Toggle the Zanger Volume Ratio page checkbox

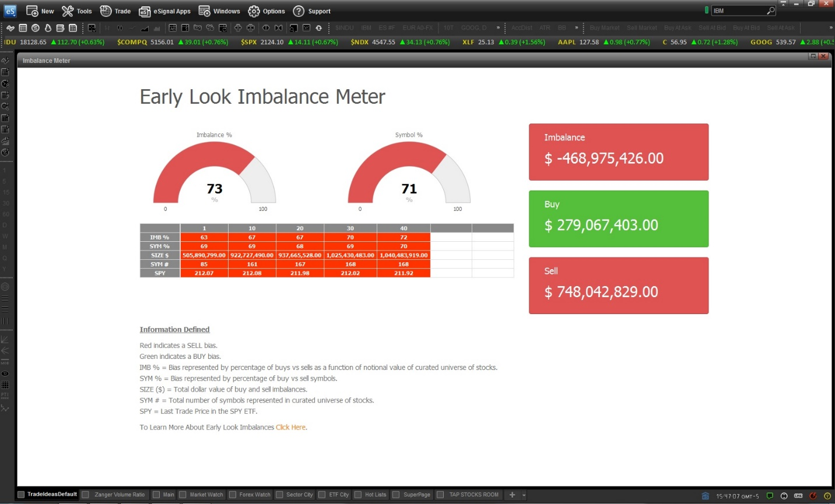point(85,495)
